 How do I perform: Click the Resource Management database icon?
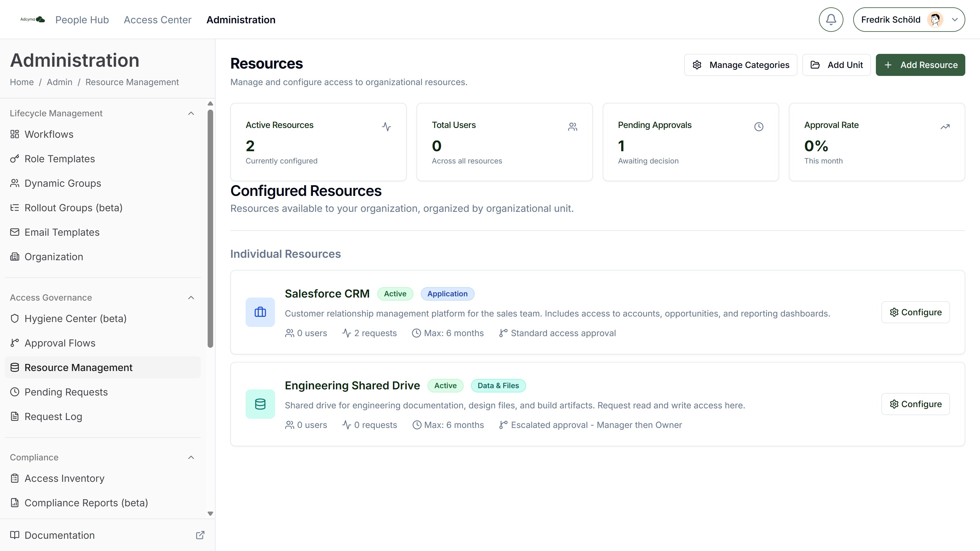point(14,367)
